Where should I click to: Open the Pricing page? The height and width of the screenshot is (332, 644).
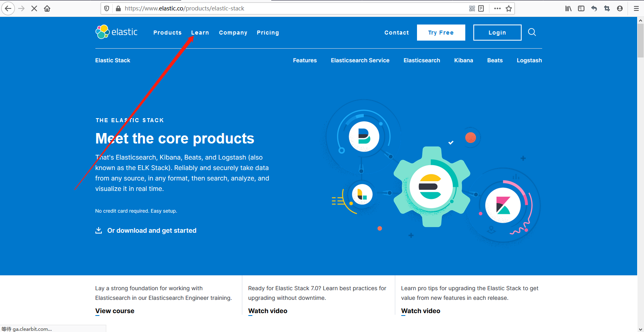tap(268, 33)
